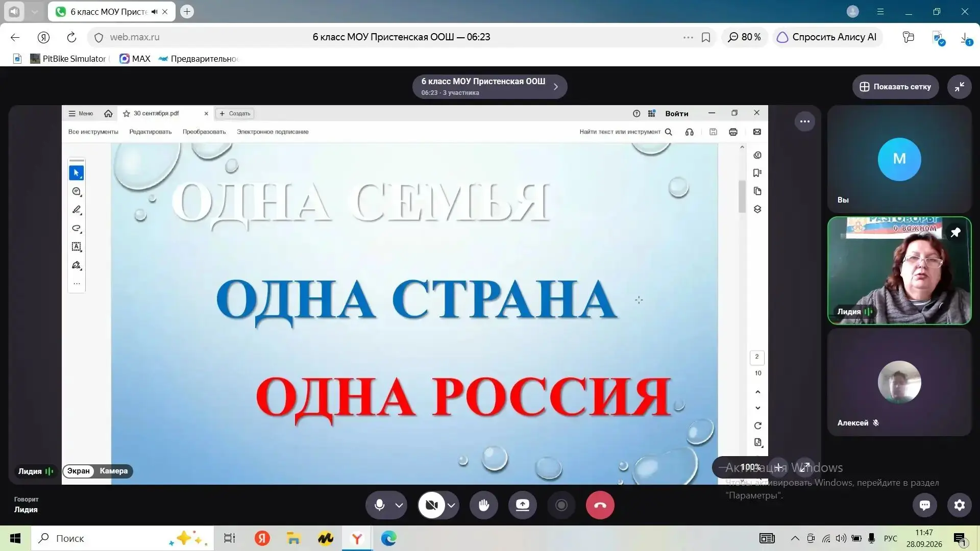Open camera options dropdown arrow
The height and width of the screenshot is (551, 980).
point(452,505)
